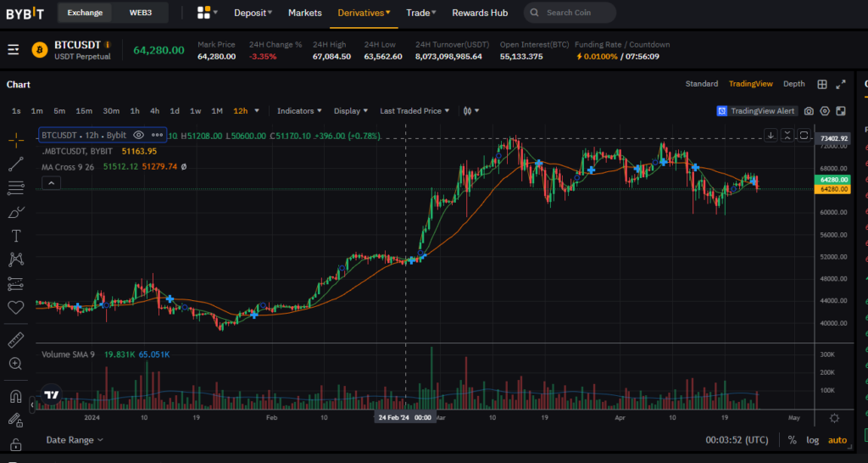
Task: Select the trend line drawing tool
Action: [16, 164]
